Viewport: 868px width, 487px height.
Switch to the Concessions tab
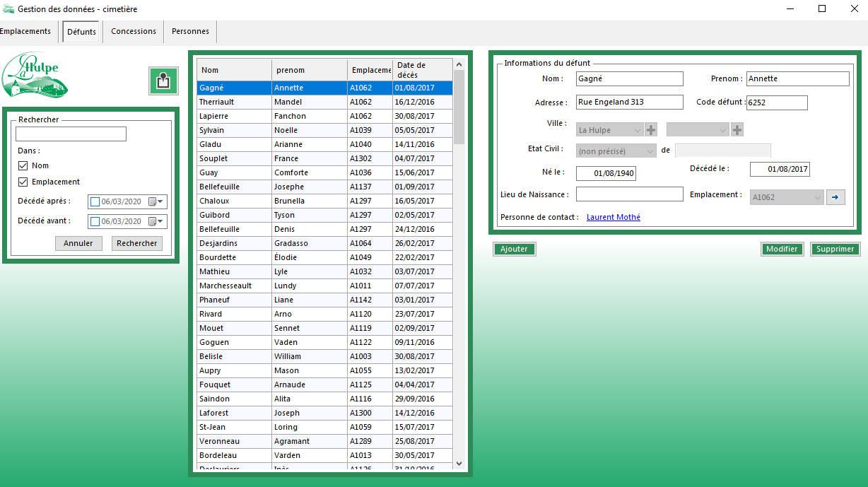coord(134,32)
